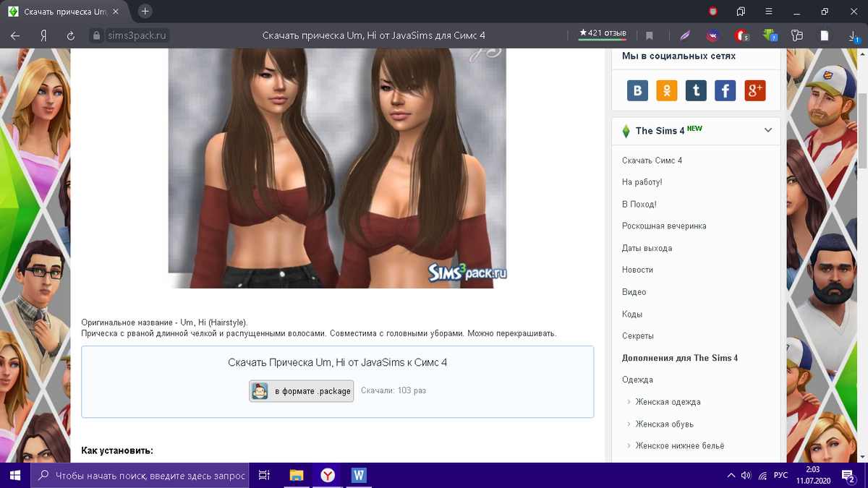Open the Odnoklassniki social button
The image size is (868, 488).
(667, 90)
